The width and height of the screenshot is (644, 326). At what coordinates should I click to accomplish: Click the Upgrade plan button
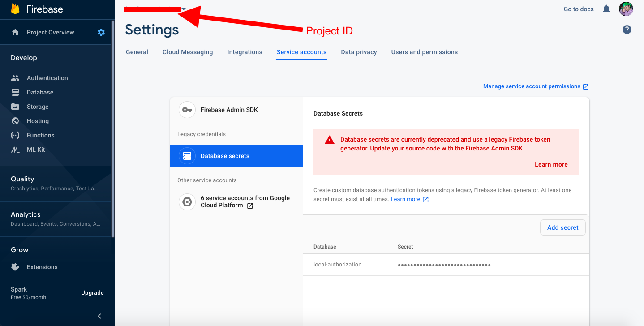pos(92,293)
